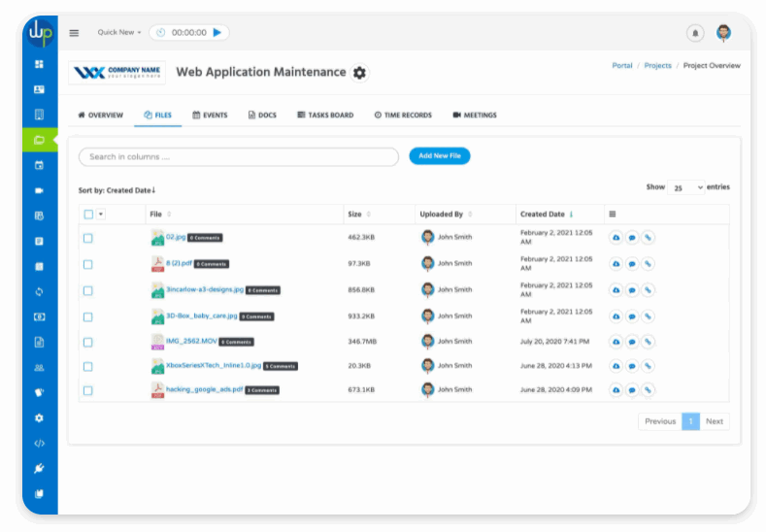Screen dimensions: 766x532
Task: Click the WP logo in the sidebar
Action: pos(40,32)
